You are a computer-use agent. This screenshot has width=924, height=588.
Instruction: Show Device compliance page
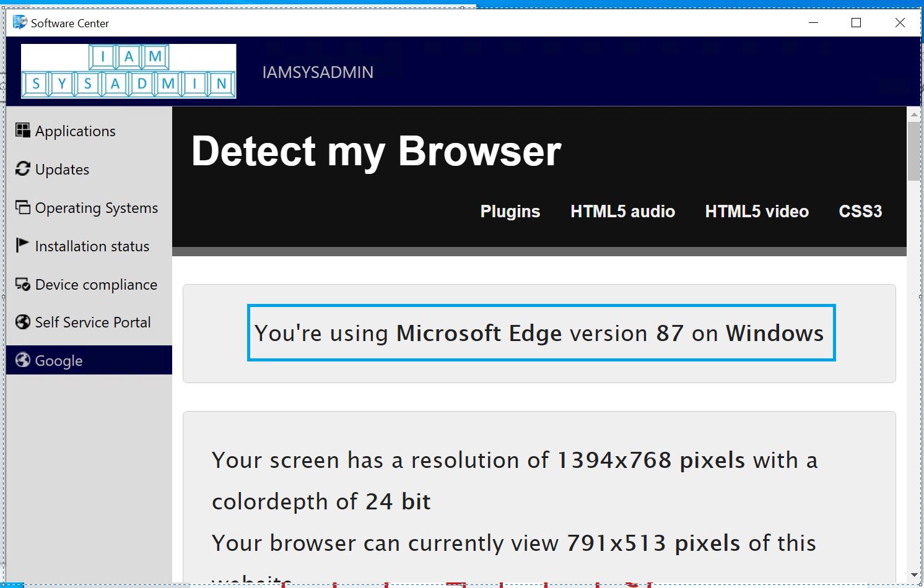[89, 284]
